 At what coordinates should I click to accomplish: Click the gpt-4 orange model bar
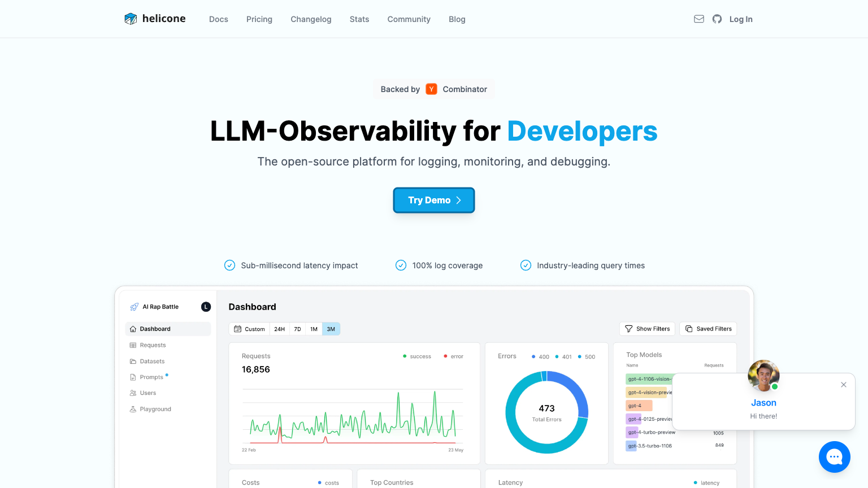click(639, 406)
